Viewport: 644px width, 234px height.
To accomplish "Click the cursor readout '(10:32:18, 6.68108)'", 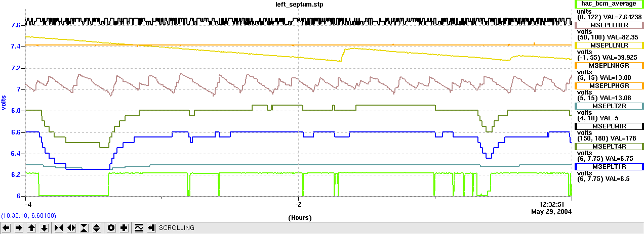I will [x=28, y=216].
